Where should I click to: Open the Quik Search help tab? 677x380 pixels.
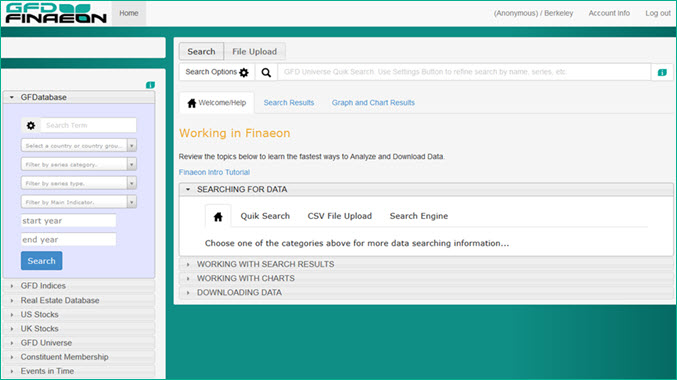coord(265,216)
